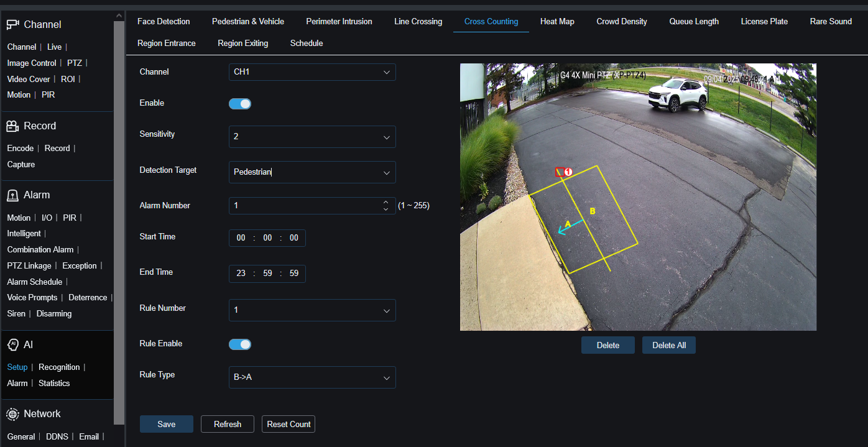
Task: Click the Delete All button
Action: tap(669, 345)
